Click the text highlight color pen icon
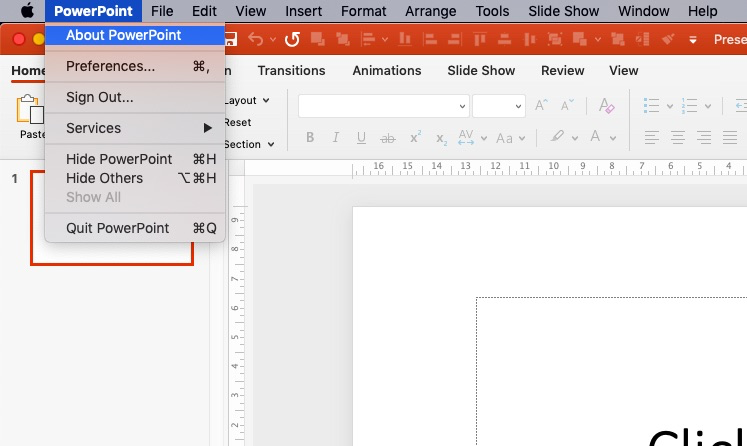The image size is (747, 446). click(557, 137)
